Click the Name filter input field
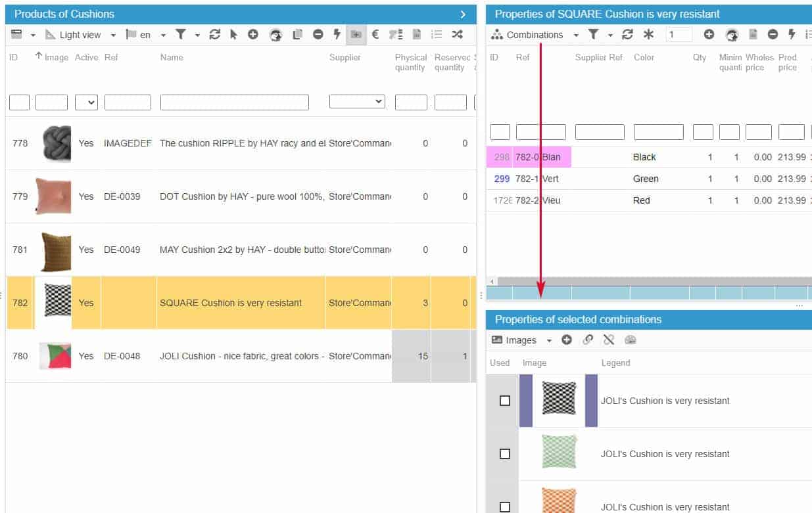 (234, 102)
